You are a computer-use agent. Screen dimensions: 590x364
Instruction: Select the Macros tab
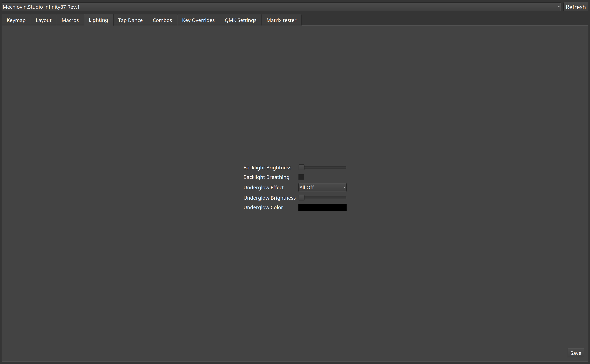tap(70, 20)
